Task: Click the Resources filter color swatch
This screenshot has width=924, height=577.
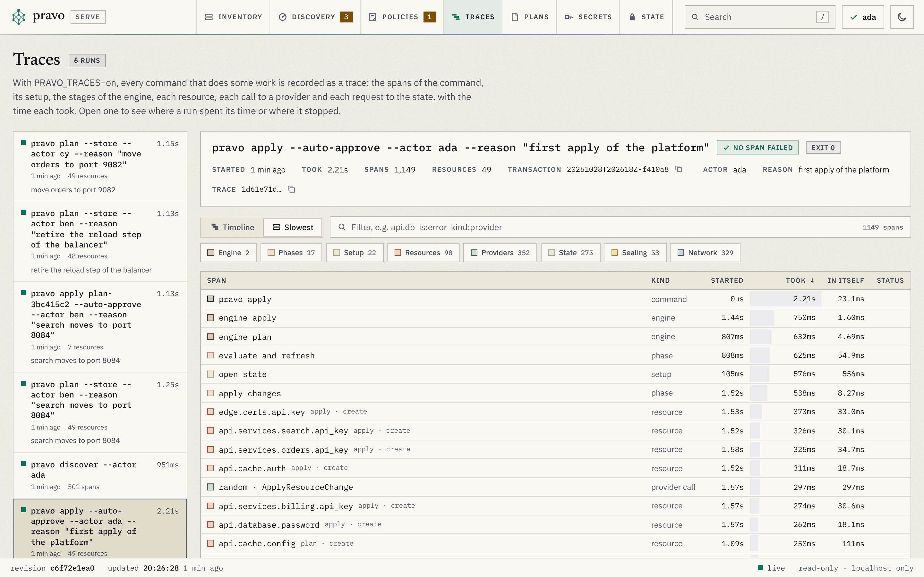Action: click(398, 253)
